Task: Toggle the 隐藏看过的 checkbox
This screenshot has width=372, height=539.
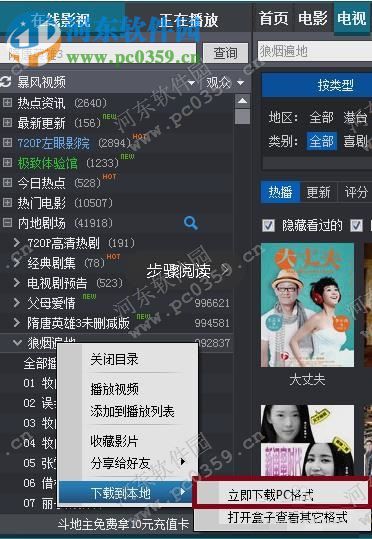Action: click(268, 226)
